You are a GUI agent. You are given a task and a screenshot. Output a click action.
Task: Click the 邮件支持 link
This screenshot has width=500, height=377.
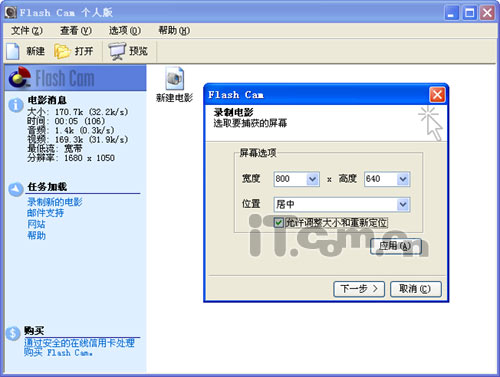[45, 213]
